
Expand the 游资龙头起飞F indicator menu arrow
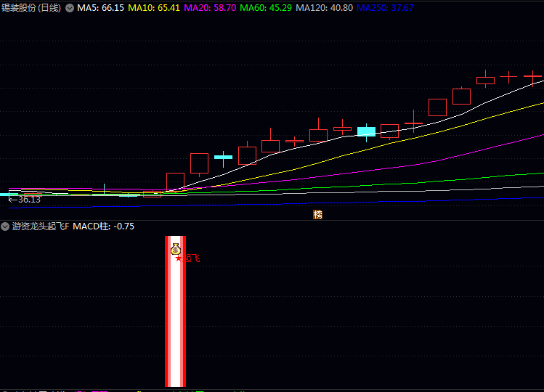[5, 226]
